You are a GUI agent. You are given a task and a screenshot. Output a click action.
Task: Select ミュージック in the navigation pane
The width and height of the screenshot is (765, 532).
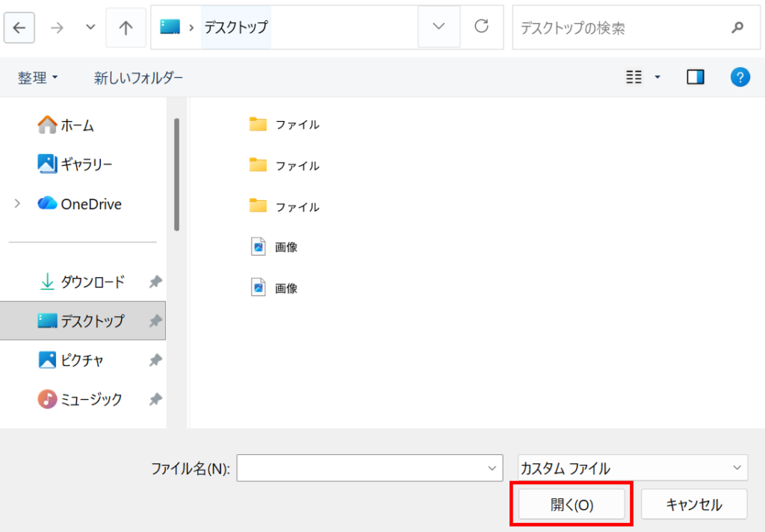tap(90, 399)
